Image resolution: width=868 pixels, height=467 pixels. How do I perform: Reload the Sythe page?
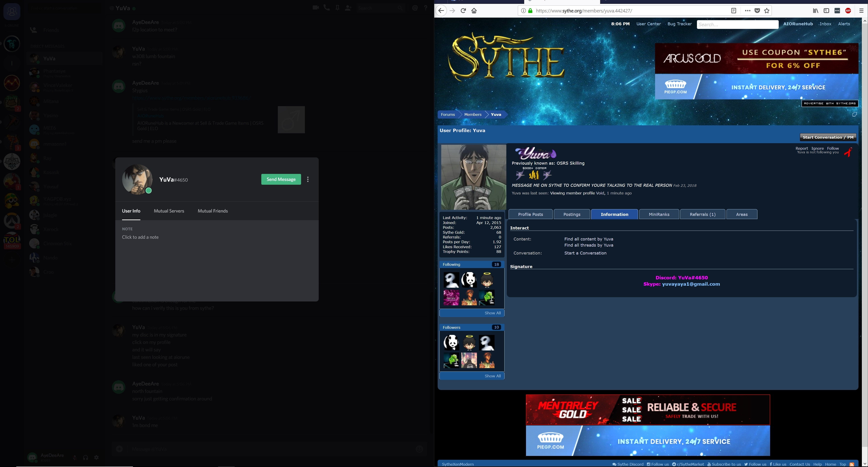click(463, 11)
